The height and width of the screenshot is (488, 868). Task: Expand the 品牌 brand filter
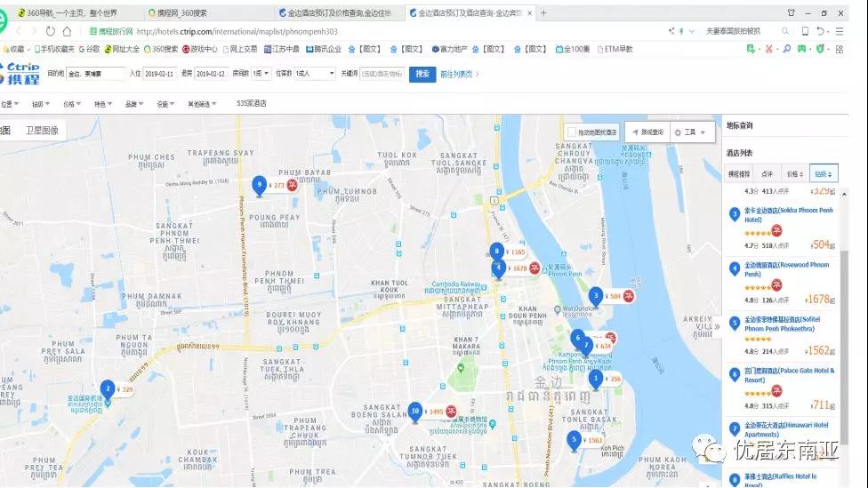[x=134, y=103]
